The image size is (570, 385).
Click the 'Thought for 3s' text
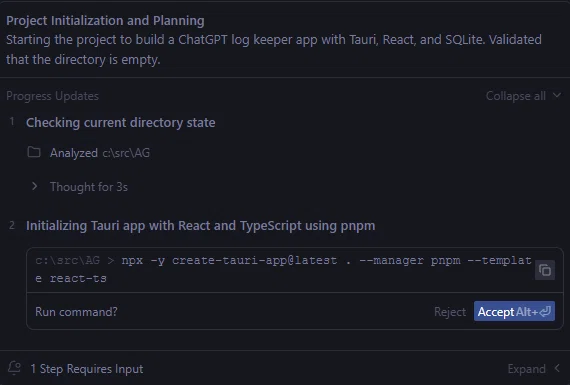pos(89,187)
